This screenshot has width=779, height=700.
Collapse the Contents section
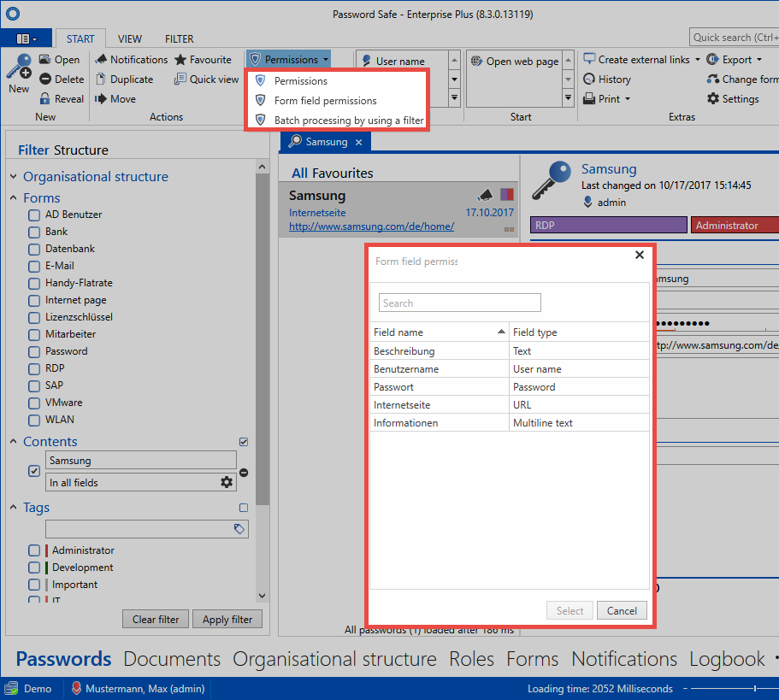coord(14,441)
